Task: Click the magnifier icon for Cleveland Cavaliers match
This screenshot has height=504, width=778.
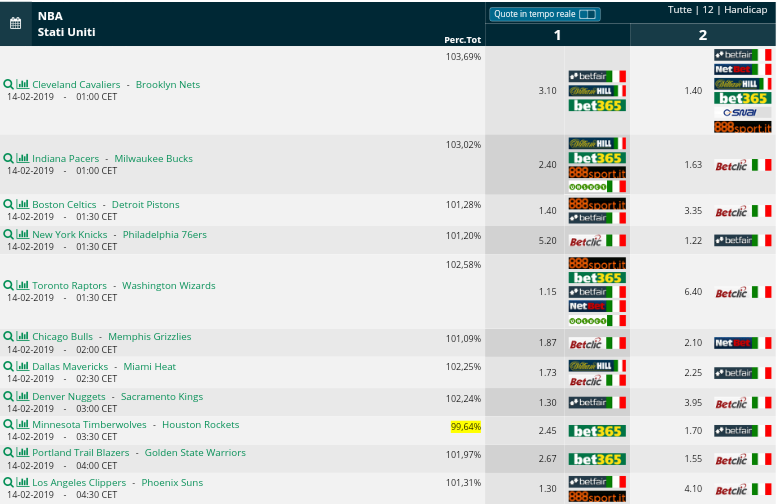Action: tap(8, 84)
